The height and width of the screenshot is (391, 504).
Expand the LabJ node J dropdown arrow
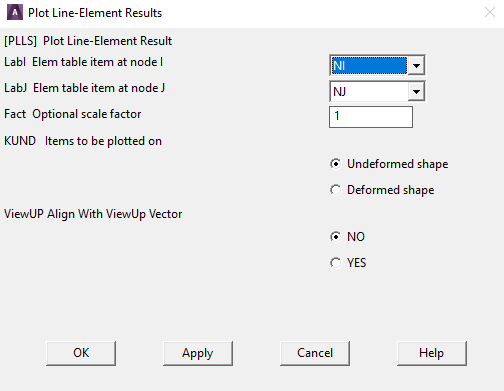click(416, 91)
